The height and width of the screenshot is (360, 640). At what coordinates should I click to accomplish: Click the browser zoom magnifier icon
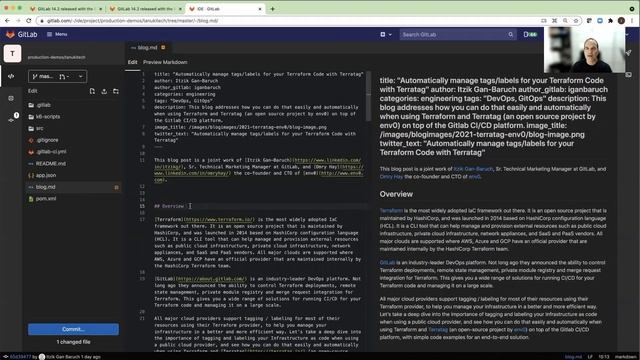(x=565, y=20)
